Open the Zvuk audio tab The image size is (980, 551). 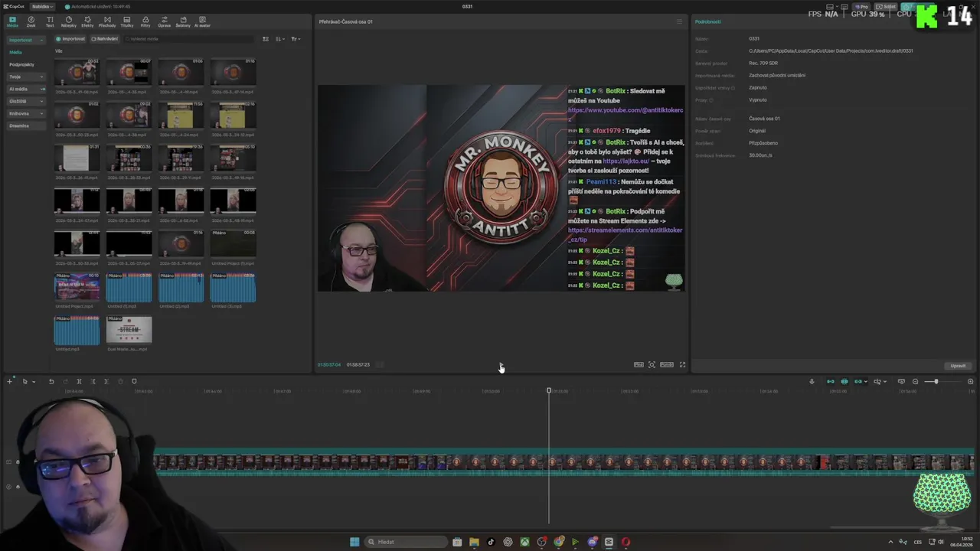pyautogui.click(x=31, y=21)
